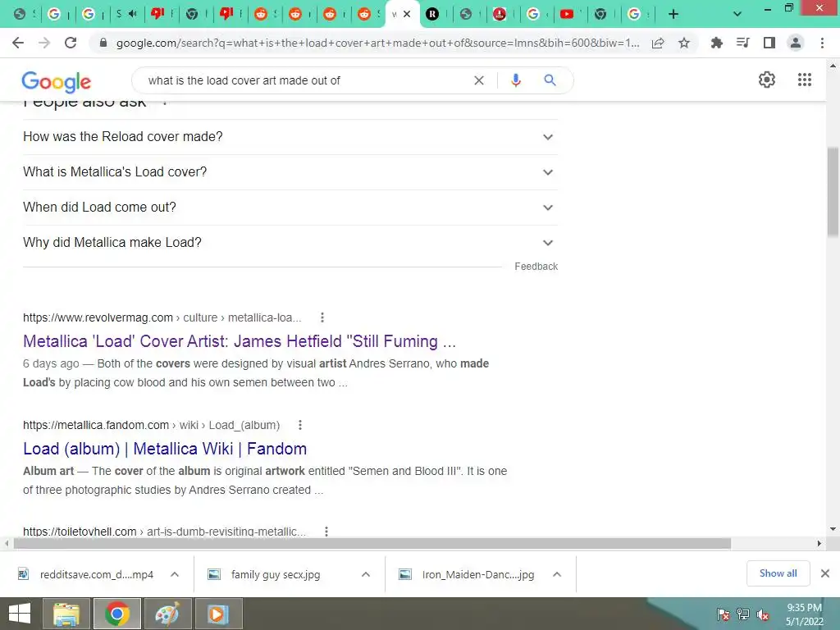Open the tab search dropdown chevron
The height and width of the screenshot is (630, 840).
(x=737, y=15)
